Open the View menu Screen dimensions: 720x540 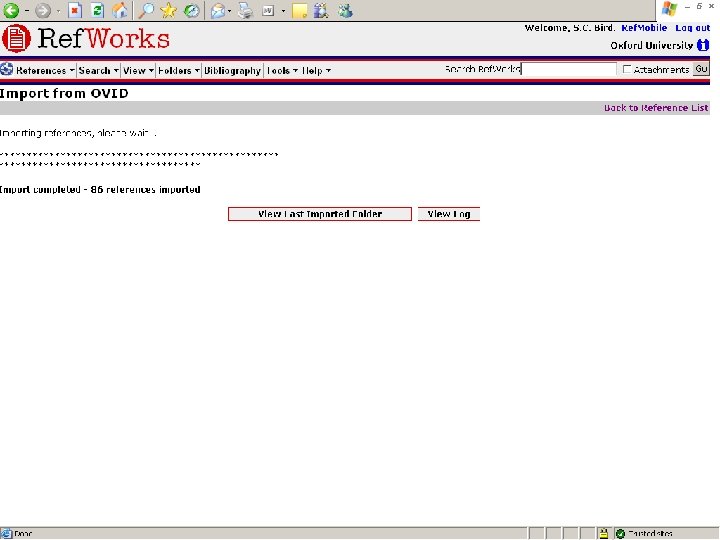138,70
